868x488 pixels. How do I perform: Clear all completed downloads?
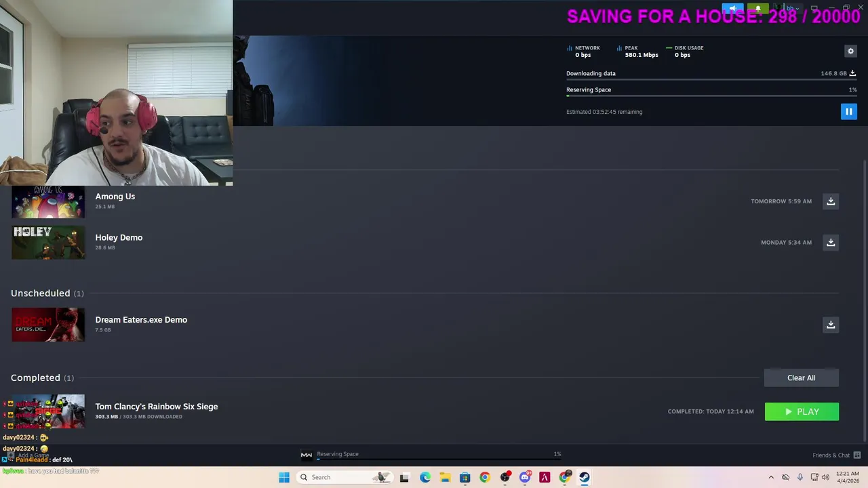[x=801, y=378]
